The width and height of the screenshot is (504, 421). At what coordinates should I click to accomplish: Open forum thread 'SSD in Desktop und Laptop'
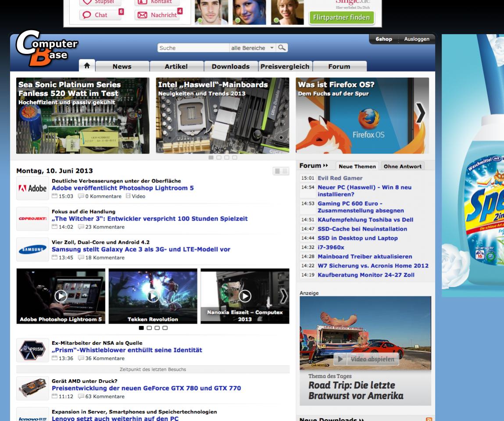coord(358,238)
